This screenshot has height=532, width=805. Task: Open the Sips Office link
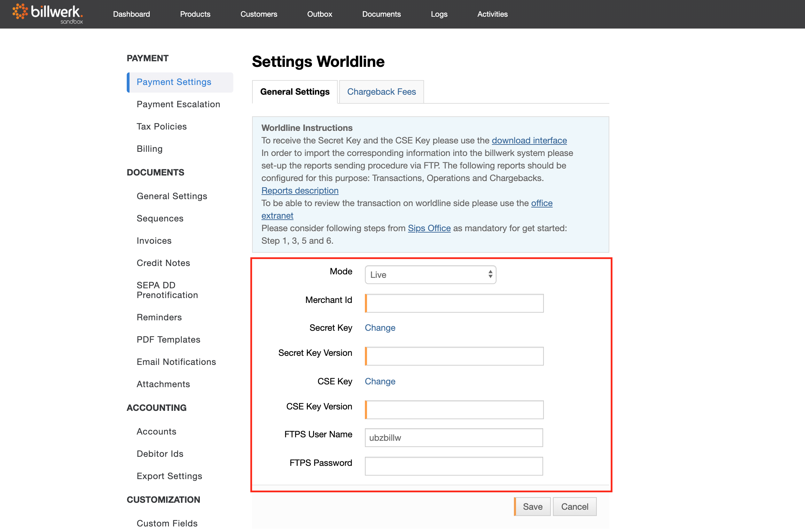click(x=429, y=228)
